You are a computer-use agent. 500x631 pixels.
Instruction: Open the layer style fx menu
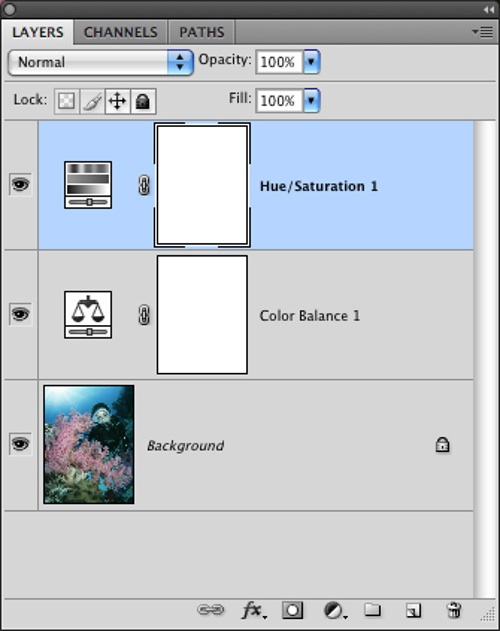[x=254, y=610]
